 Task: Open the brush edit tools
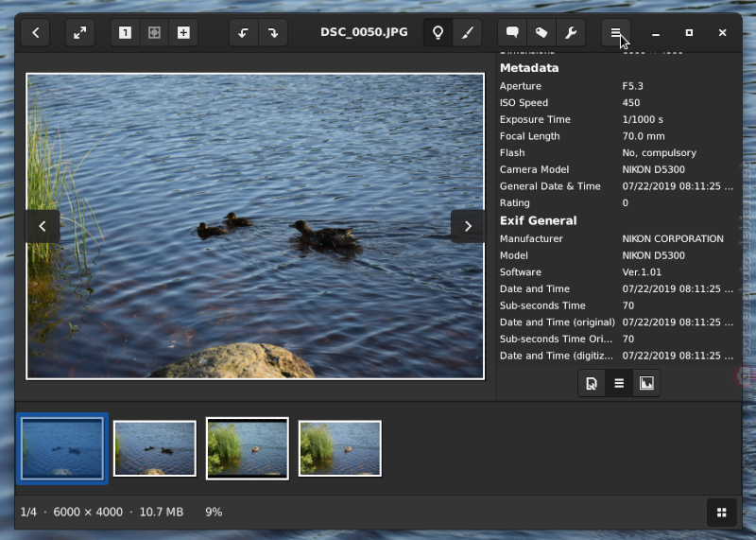click(467, 33)
